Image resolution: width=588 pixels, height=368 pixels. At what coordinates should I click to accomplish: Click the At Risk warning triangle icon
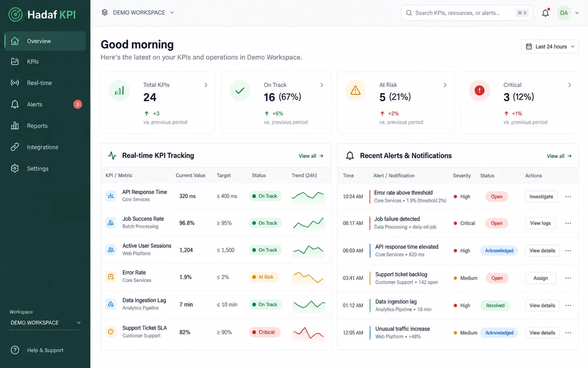(355, 91)
